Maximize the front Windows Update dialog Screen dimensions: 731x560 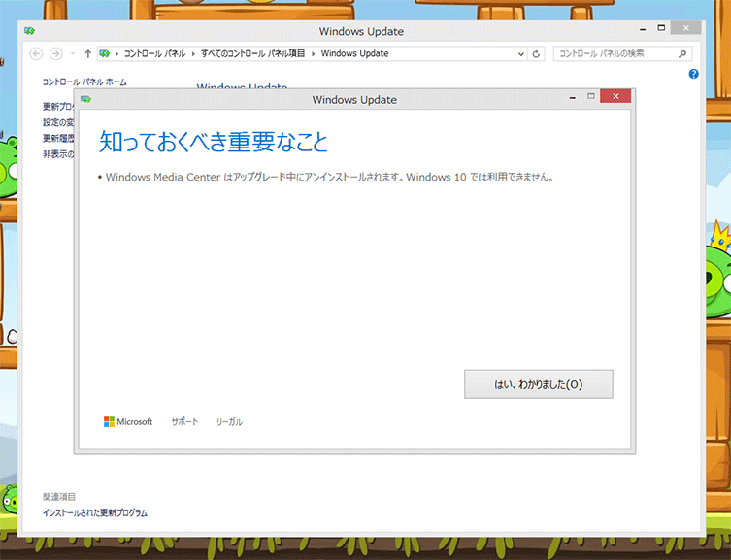pyautogui.click(x=591, y=96)
